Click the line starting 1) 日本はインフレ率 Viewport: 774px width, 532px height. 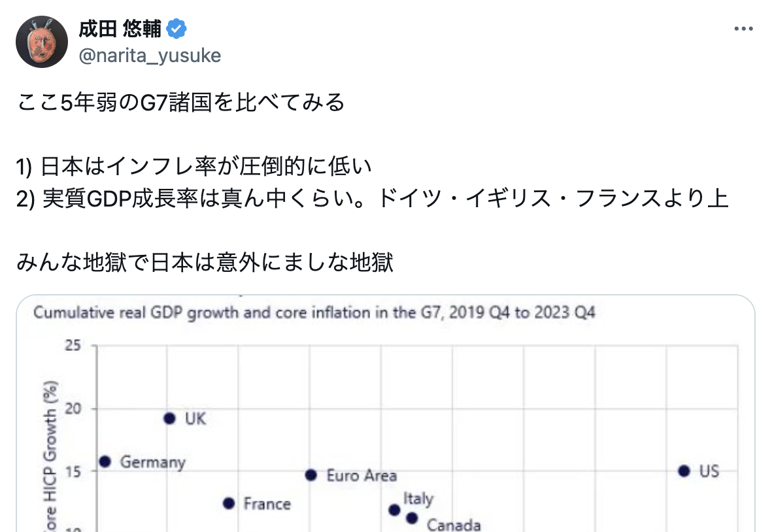coord(193,166)
